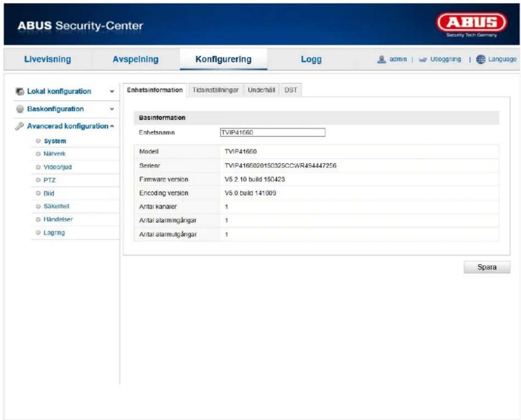
Task: Open Händelser settings
Action: click(x=58, y=219)
